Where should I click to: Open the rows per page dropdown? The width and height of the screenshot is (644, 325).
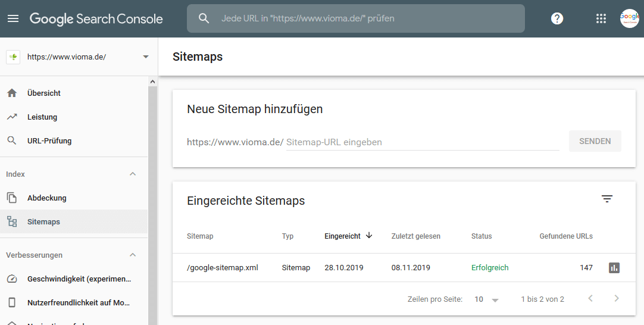(x=486, y=299)
